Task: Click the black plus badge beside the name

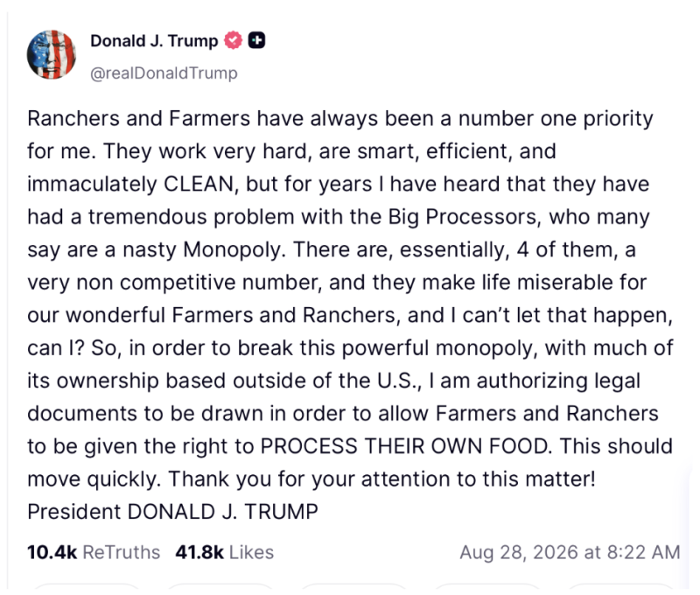Action: click(x=256, y=40)
